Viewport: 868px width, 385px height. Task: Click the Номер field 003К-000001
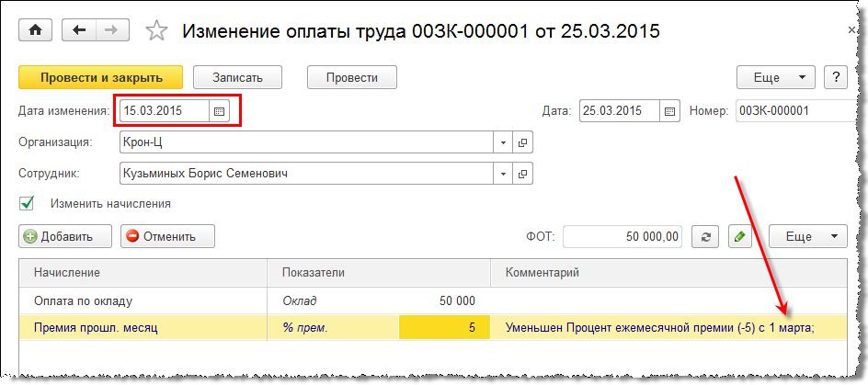797,110
